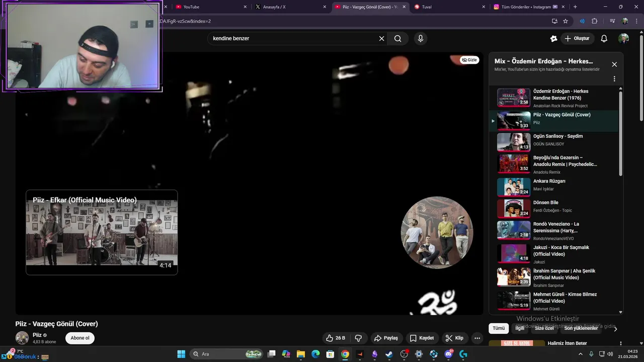Open Steam from the taskbar
This screenshot has width=644, height=362.
(x=389, y=354)
